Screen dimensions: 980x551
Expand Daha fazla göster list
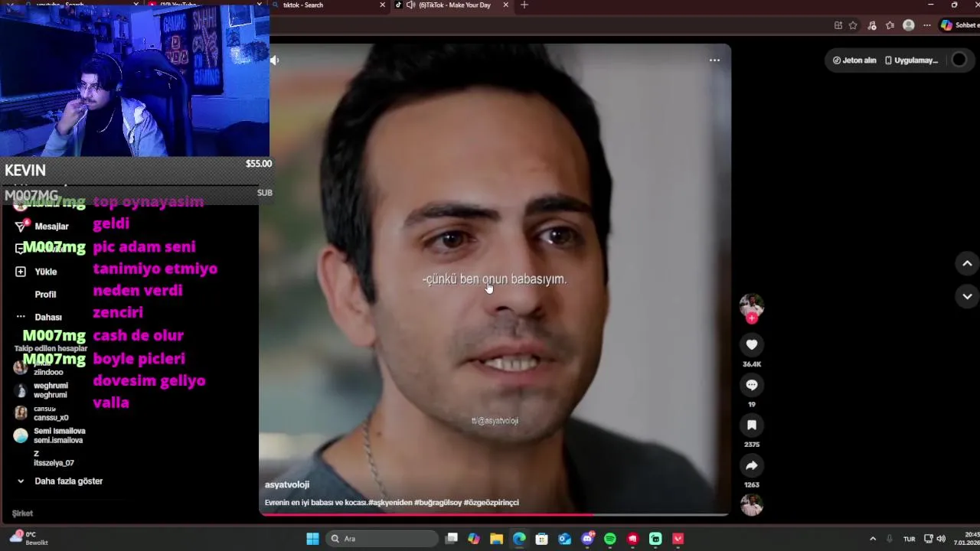coord(60,481)
